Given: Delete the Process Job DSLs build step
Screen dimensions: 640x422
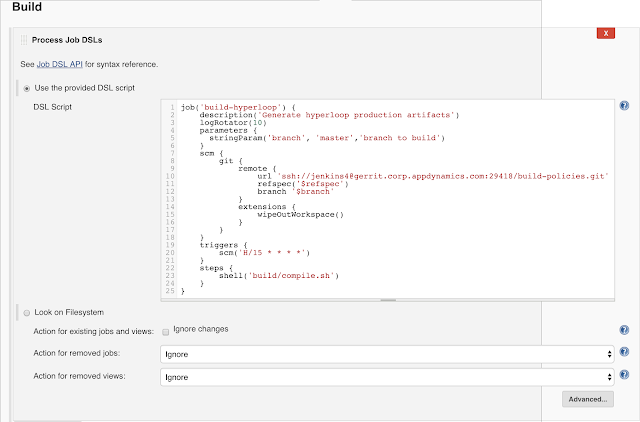Looking at the screenshot, I should pos(605,33).
